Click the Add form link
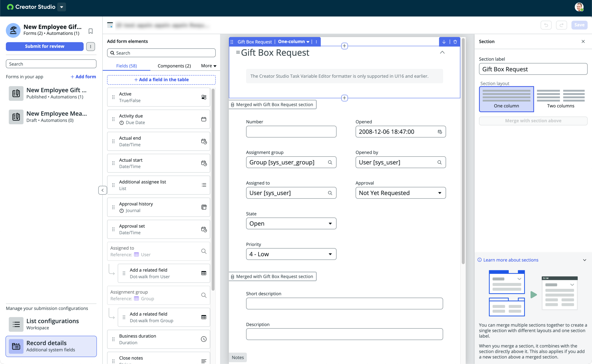This screenshot has height=364, width=592. click(x=83, y=77)
